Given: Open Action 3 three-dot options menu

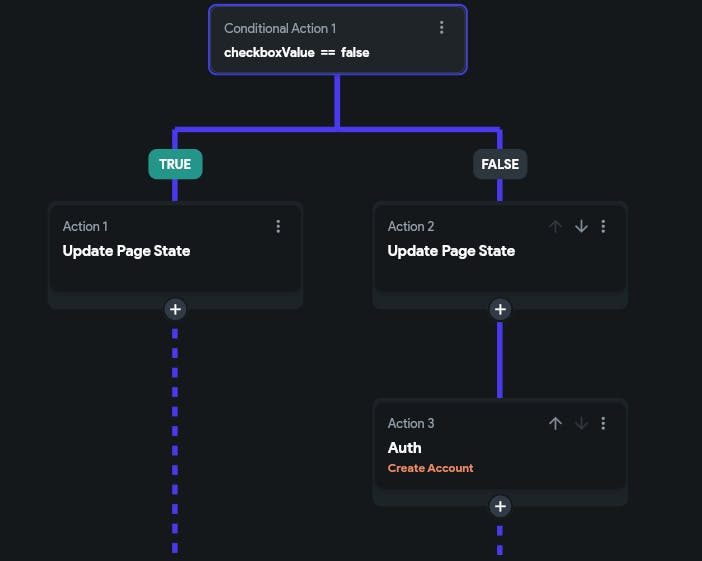Looking at the screenshot, I should (x=603, y=424).
